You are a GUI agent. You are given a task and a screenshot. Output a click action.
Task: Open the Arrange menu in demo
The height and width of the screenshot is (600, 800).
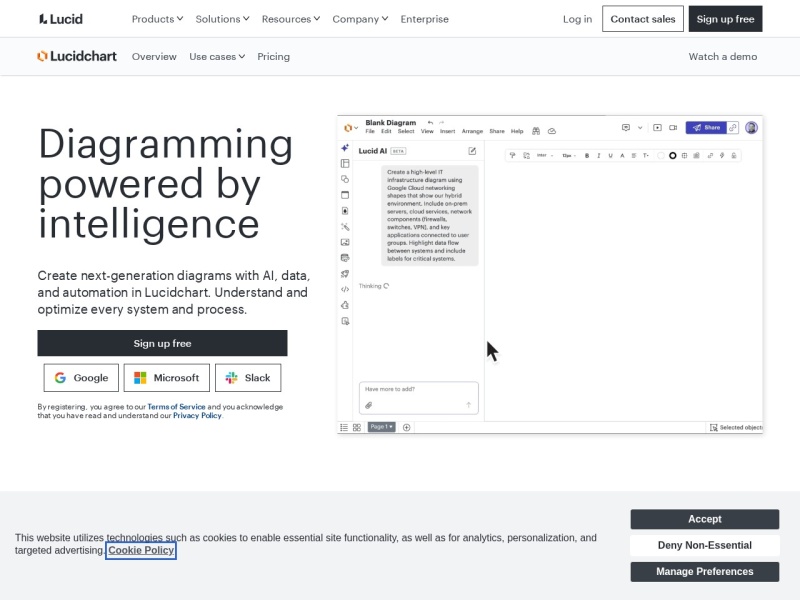click(x=472, y=131)
